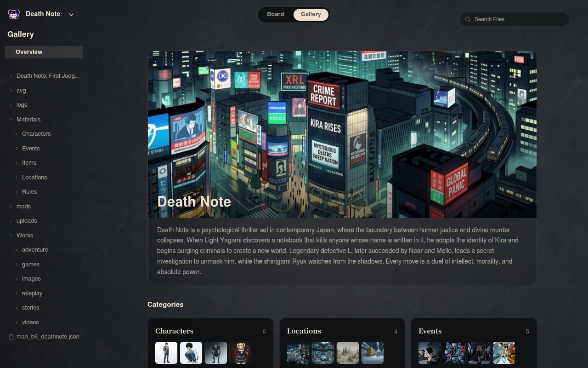Click the file icon beside man_b6_deathnote.json

coord(11,337)
